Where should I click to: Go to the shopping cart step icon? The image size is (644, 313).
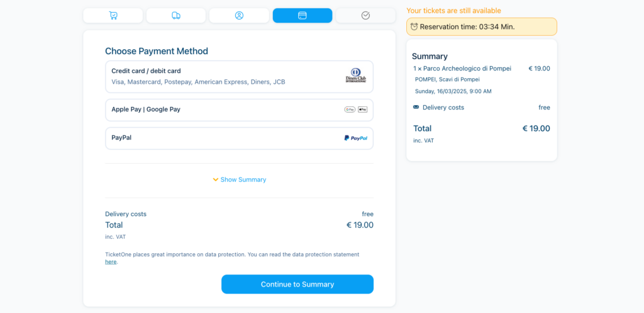coord(113,16)
